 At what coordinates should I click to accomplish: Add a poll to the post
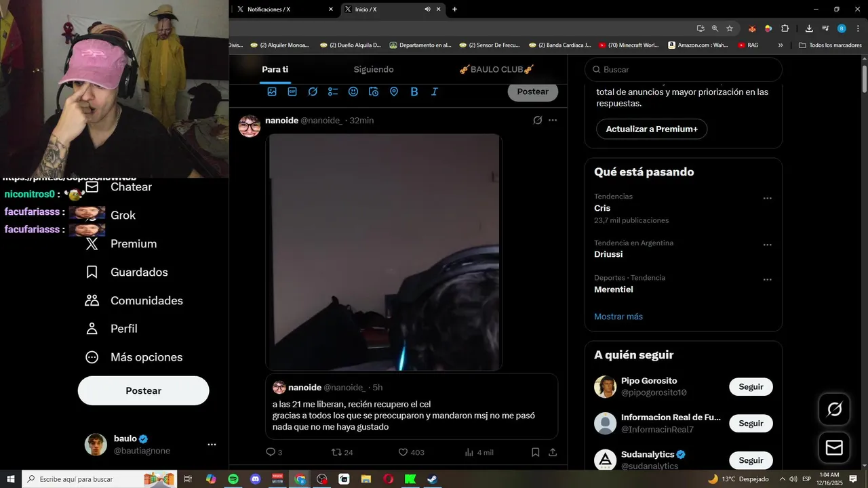[x=333, y=91]
